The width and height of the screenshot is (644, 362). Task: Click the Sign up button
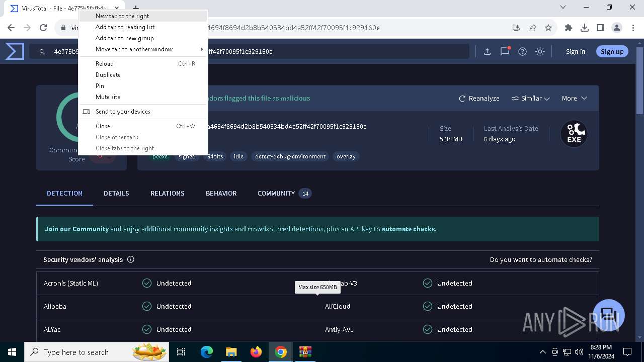(612, 51)
